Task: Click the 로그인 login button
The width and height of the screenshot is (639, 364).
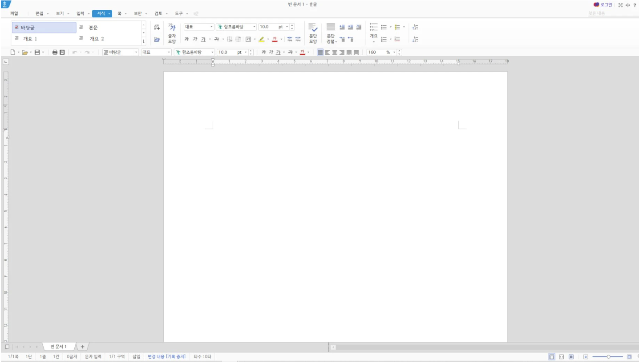Action: click(603, 5)
